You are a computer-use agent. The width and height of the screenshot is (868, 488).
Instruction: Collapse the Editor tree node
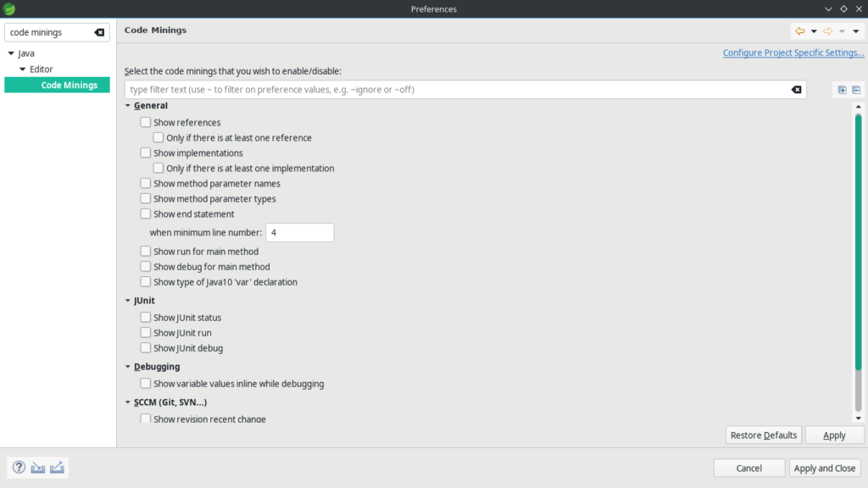coord(23,69)
